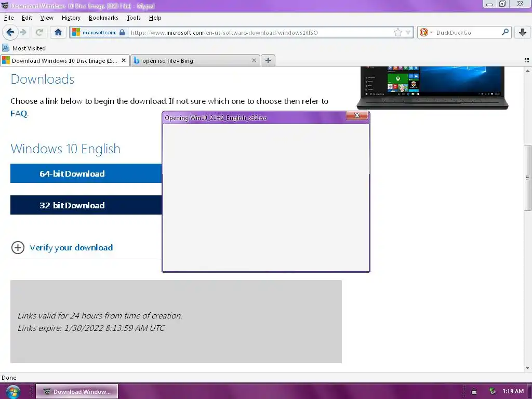This screenshot has width=532, height=399.
Task: Bookmark this page with the star icon
Action: (x=397, y=32)
